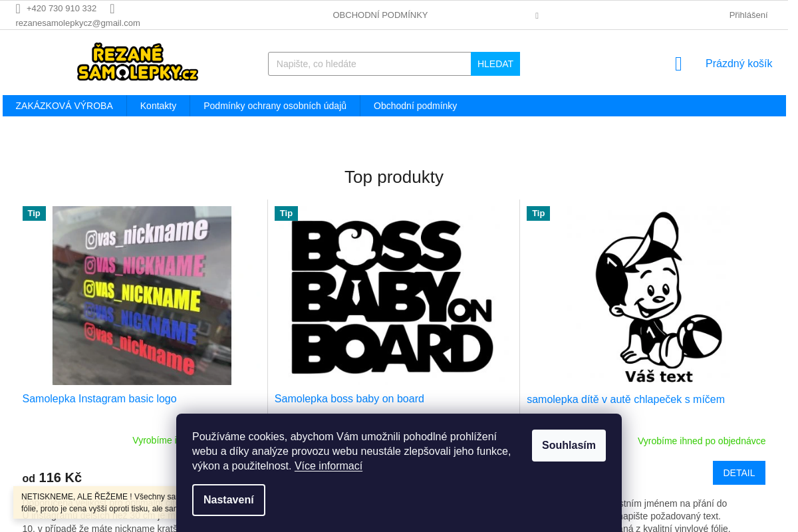Image resolution: width=798 pixels, height=532 pixels.
Task: Click the Tip badge on Instagram sticker
Action: (34, 213)
